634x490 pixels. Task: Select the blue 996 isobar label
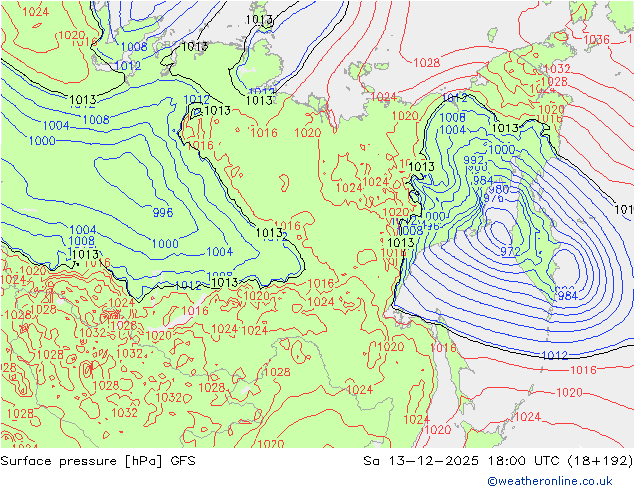click(x=163, y=212)
